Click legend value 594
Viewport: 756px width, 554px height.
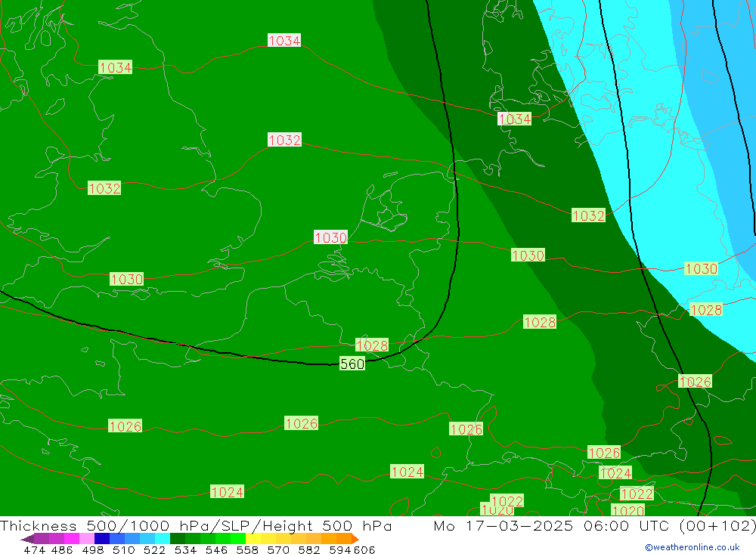(340, 549)
